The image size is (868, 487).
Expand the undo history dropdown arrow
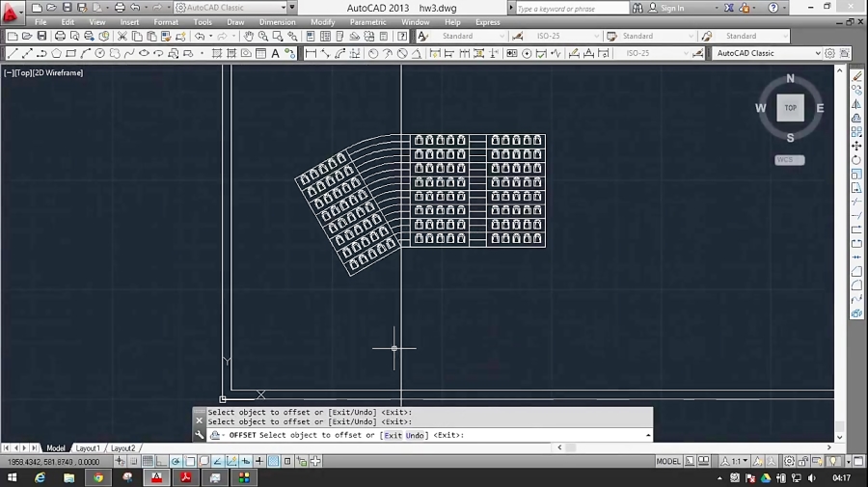(x=211, y=36)
